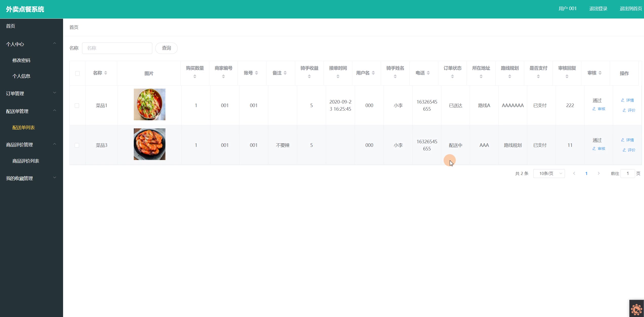This screenshot has height=317, width=644.
Task: Click the 查询 search button
Action: [x=166, y=48]
